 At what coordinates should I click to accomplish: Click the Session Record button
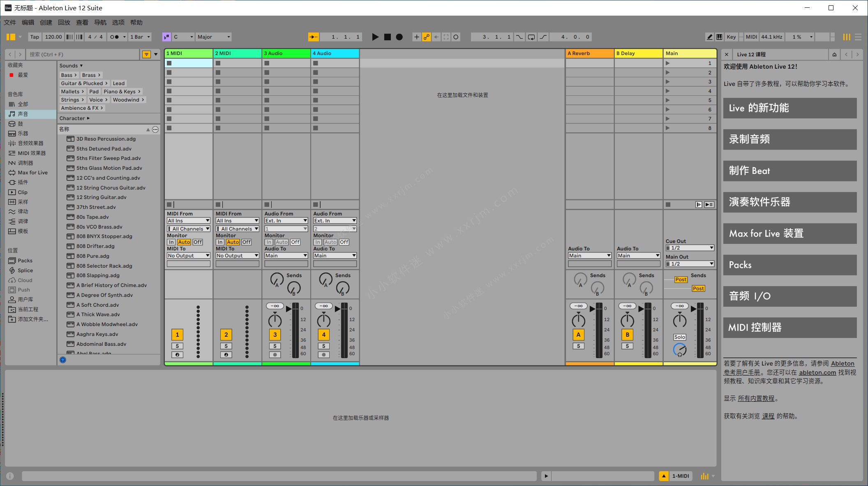[399, 37]
